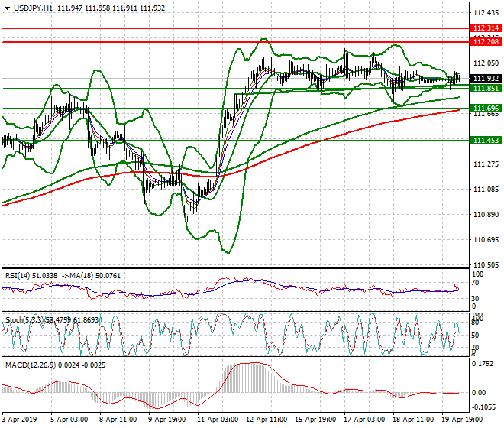Click the 110.505 price scale value

486,265
